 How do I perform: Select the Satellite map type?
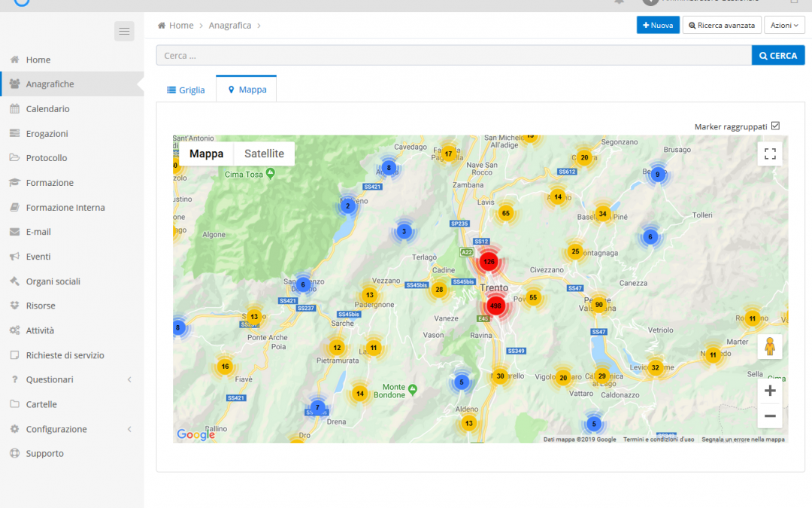pyautogui.click(x=264, y=154)
